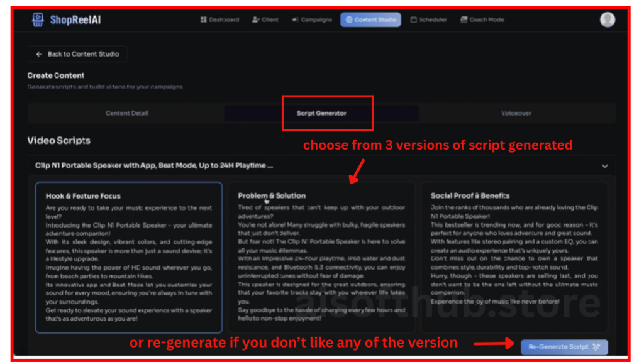Select the Script Generator tab

click(x=321, y=113)
